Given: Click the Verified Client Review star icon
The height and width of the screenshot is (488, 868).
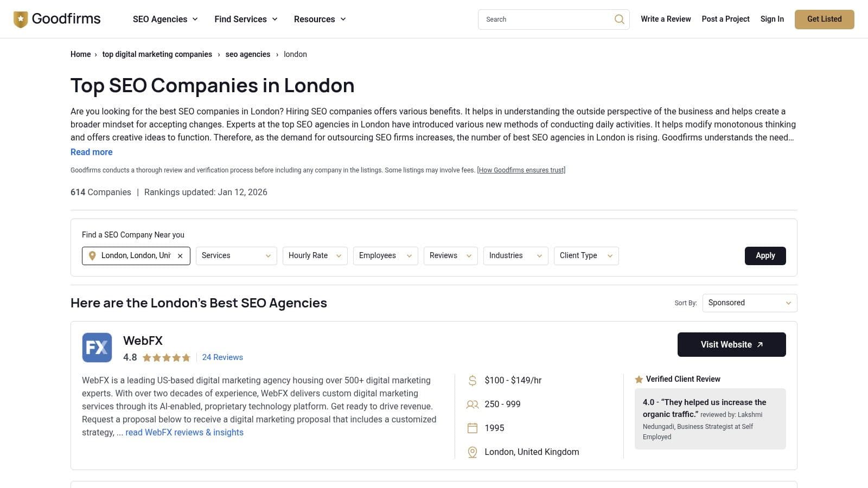Looking at the screenshot, I should coord(639,379).
